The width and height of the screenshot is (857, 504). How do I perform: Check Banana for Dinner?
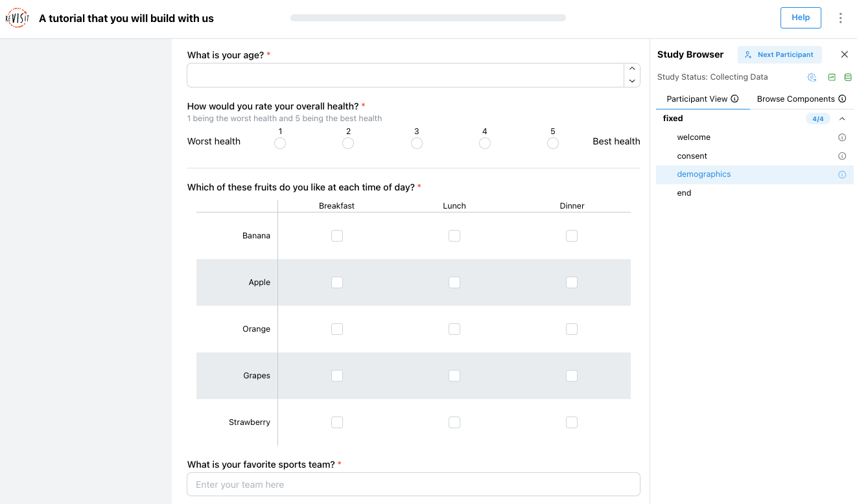click(572, 236)
